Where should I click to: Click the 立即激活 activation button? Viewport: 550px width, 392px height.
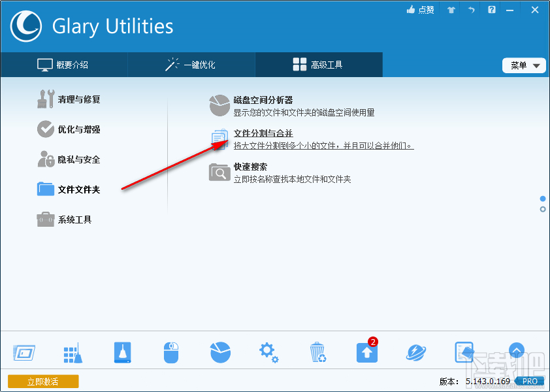(x=42, y=381)
